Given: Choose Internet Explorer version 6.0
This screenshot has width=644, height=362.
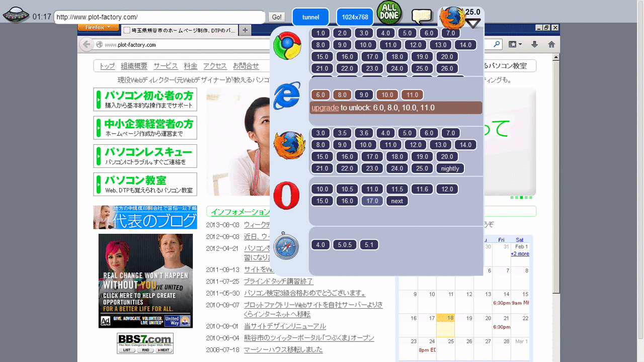Looking at the screenshot, I should pyautogui.click(x=320, y=95).
